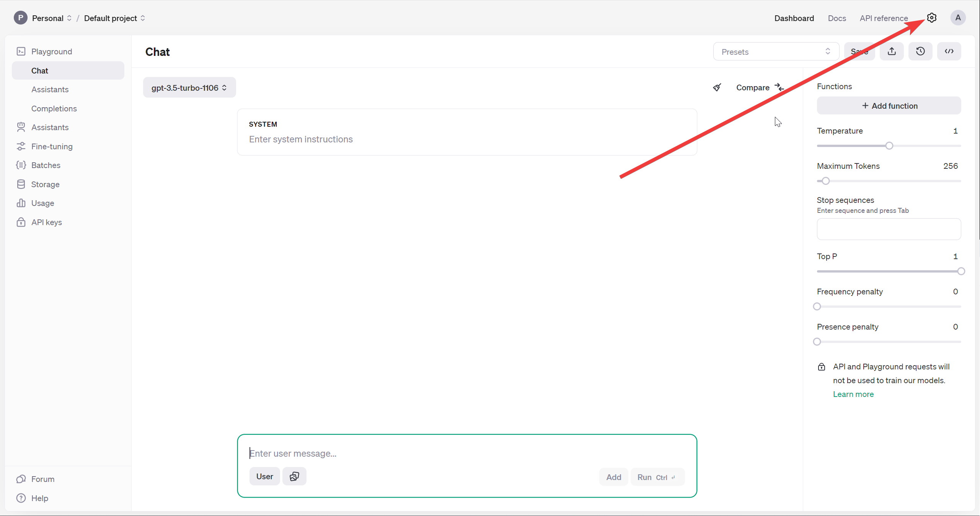Click the Help question mark icon
The width and height of the screenshot is (980, 516).
tap(21, 498)
